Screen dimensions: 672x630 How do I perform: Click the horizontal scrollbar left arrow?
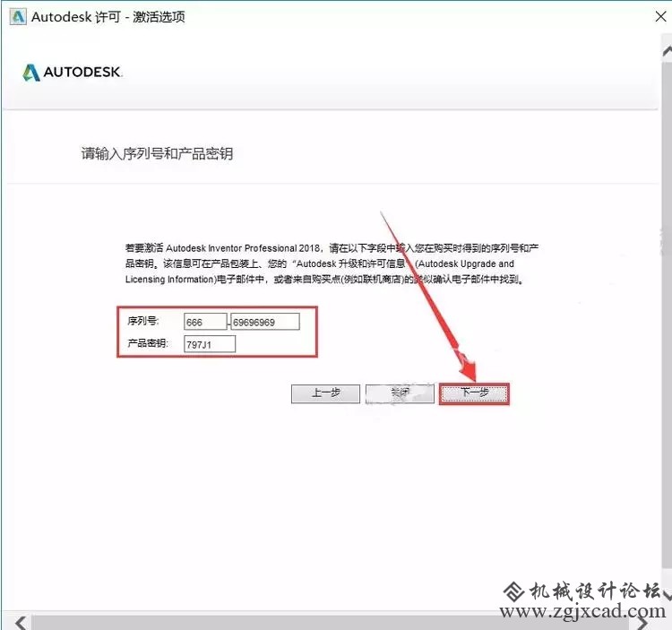pyautogui.click(x=20, y=622)
